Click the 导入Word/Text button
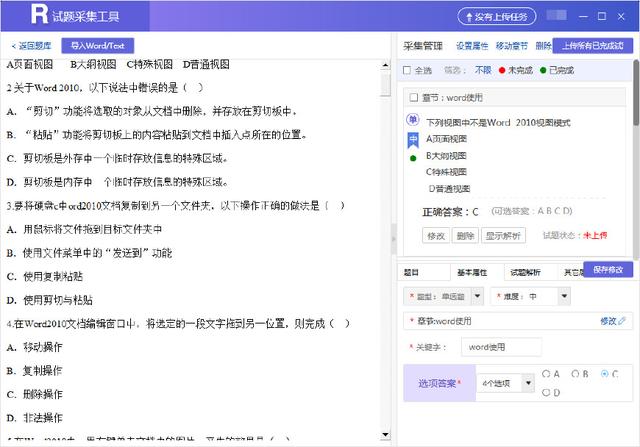The height and width of the screenshot is (447, 640). (x=98, y=46)
